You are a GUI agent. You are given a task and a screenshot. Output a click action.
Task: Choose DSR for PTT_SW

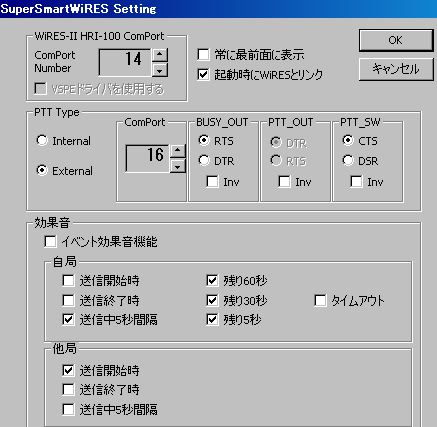348,161
